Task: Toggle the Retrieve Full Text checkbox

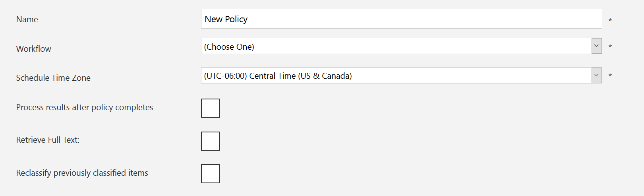Action: pyautogui.click(x=211, y=141)
